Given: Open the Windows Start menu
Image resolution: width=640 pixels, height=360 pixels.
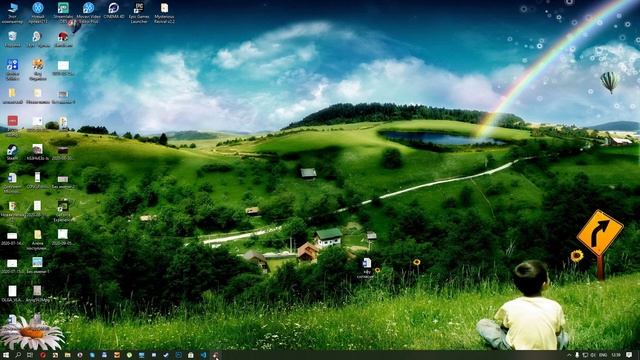Looking at the screenshot, I should 6,356.
